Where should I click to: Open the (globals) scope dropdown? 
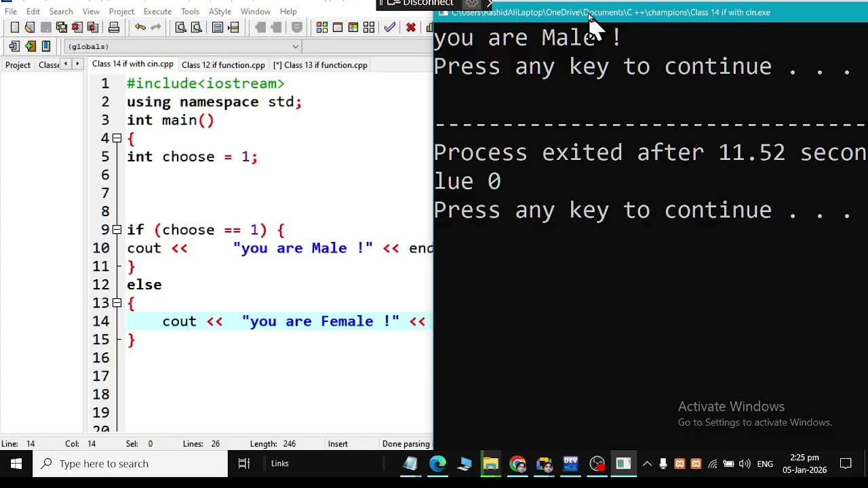point(182,46)
